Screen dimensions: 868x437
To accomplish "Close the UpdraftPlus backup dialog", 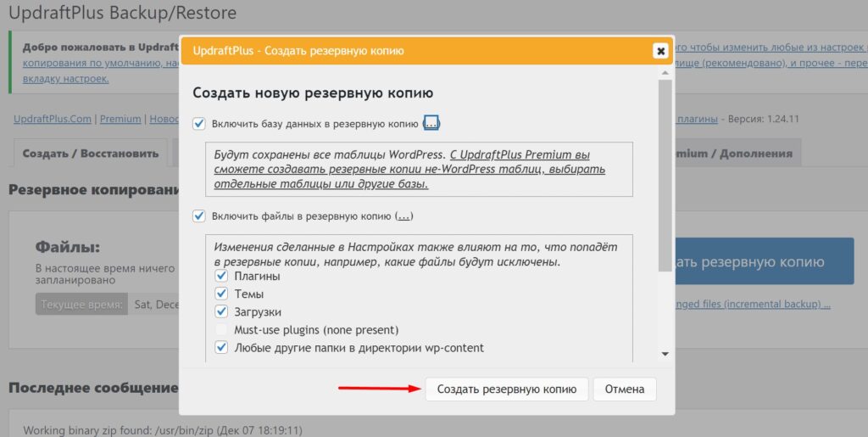I will point(659,51).
